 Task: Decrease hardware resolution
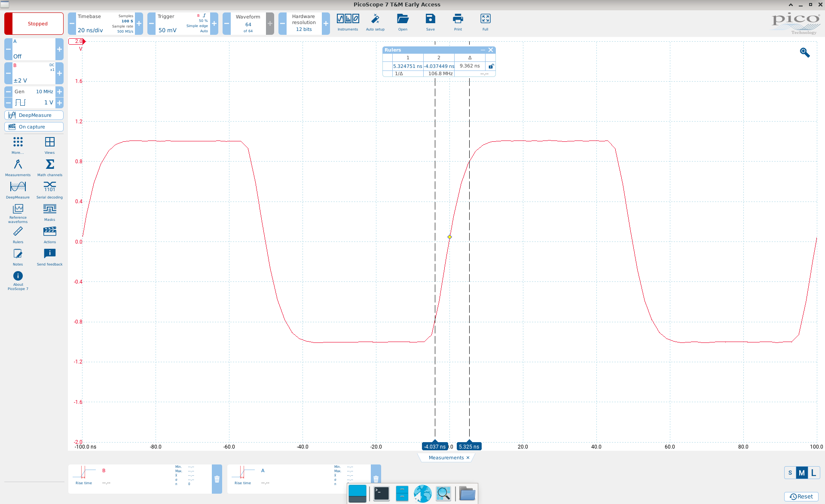[282, 24]
